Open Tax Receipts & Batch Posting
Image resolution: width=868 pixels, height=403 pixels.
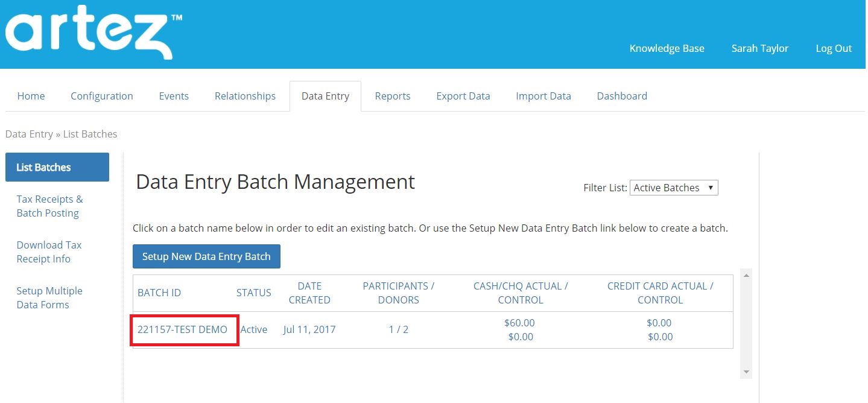(x=49, y=206)
